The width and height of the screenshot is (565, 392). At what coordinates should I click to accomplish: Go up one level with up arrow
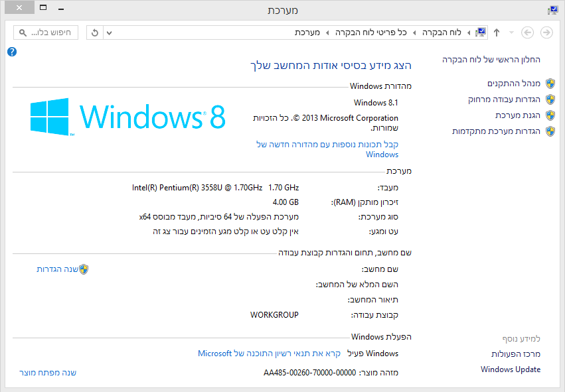(x=497, y=33)
